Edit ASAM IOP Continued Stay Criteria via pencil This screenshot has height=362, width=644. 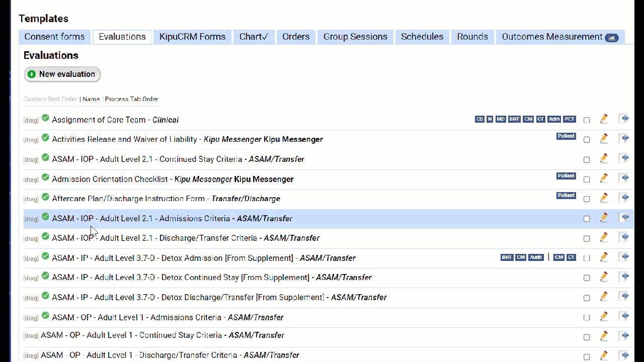click(604, 159)
